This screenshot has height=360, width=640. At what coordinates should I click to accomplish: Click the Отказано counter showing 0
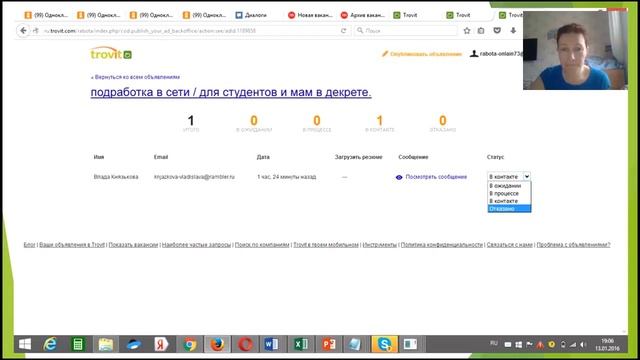(x=443, y=123)
